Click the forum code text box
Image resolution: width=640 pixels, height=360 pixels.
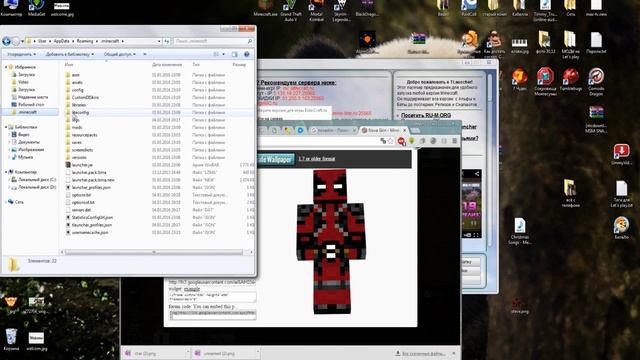pyautogui.click(x=213, y=315)
